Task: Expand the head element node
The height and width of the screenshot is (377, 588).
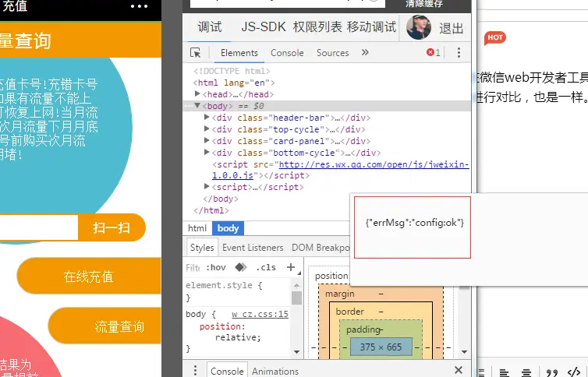Action: point(197,93)
